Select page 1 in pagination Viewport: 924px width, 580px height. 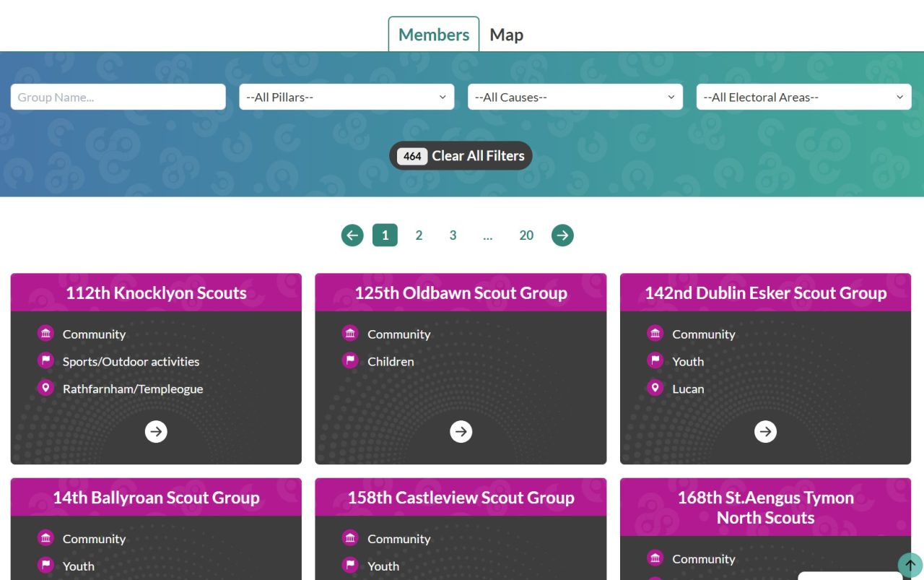tap(385, 235)
